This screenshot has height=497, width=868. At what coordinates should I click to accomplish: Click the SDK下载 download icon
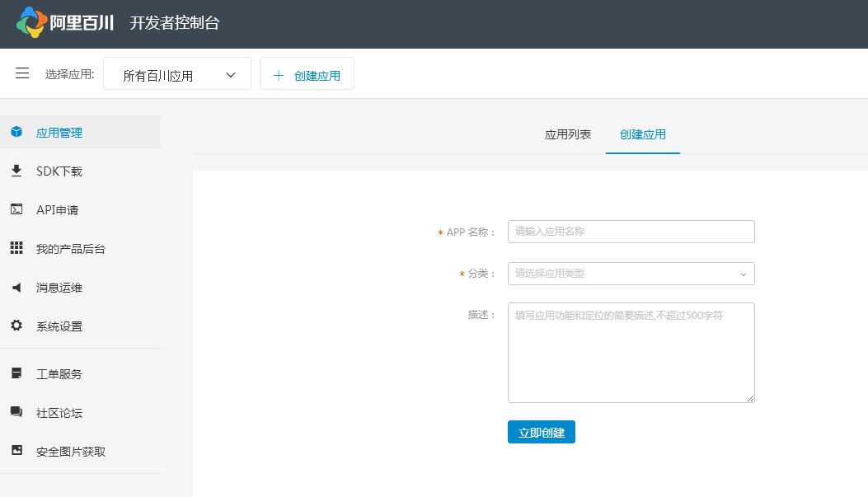pyautogui.click(x=16, y=171)
